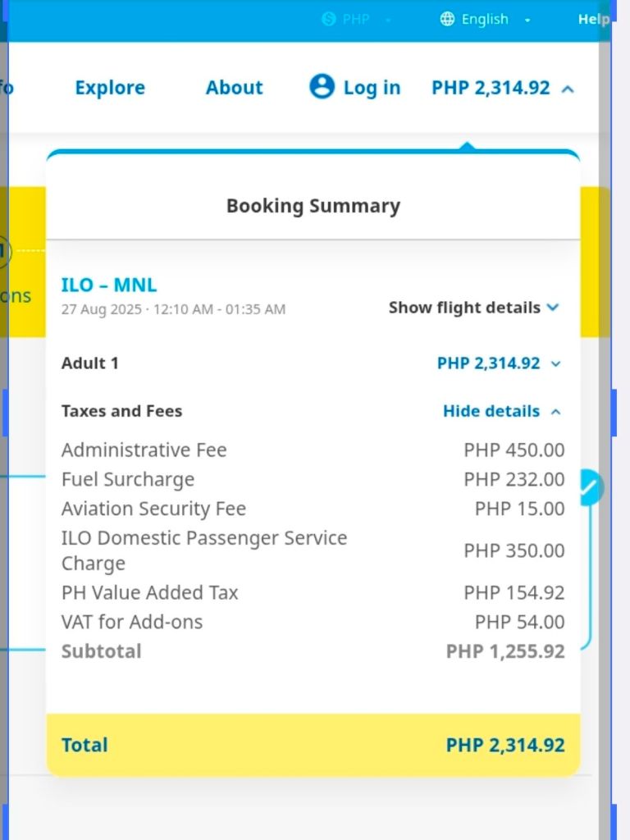
Task: Click the yellow Total bar
Action: pos(313,745)
